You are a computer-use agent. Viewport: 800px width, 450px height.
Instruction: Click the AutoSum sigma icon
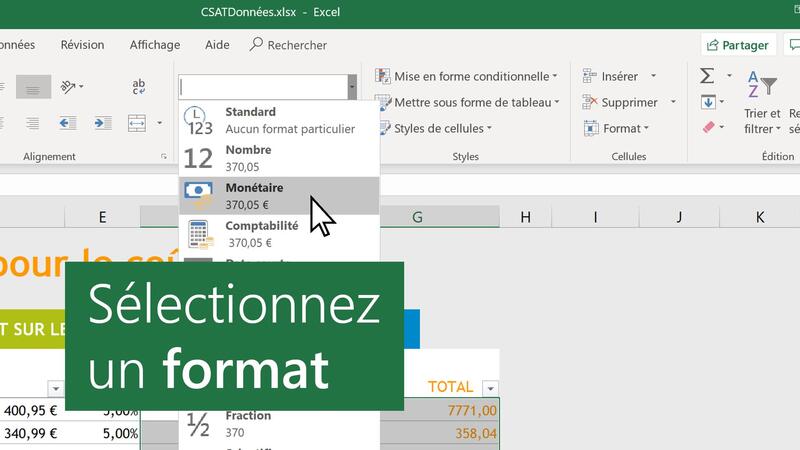pyautogui.click(x=707, y=76)
